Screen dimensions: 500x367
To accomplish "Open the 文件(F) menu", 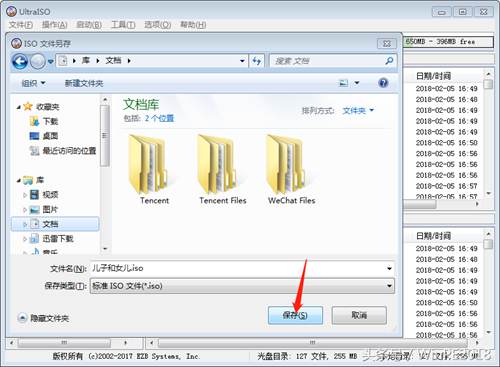I will click(x=21, y=25).
